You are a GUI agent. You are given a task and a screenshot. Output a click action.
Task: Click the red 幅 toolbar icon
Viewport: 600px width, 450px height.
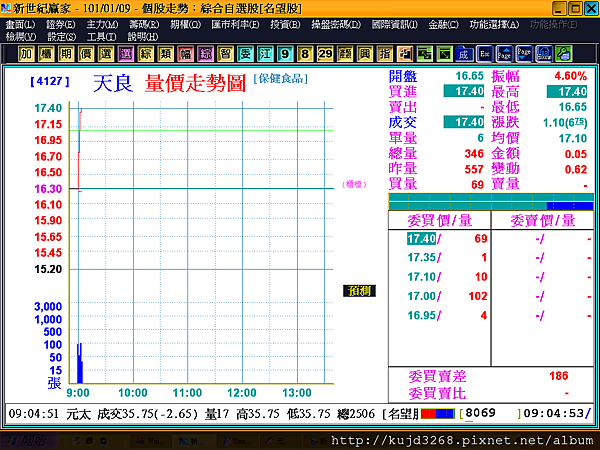click(x=185, y=54)
